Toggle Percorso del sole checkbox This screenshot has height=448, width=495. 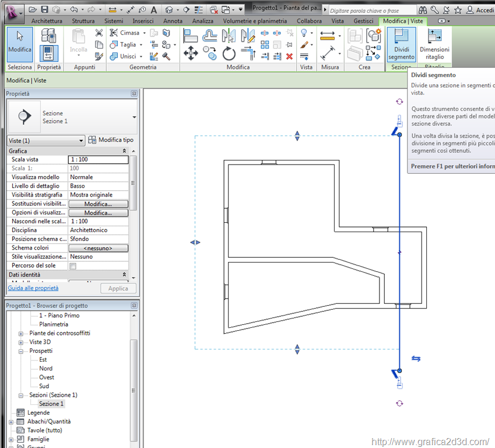click(73, 266)
